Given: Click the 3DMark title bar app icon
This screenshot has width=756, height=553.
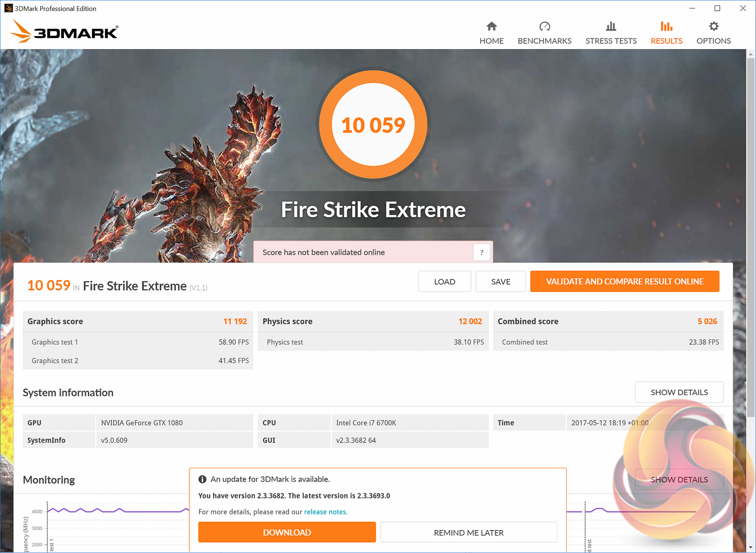Looking at the screenshot, I should pyautogui.click(x=8, y=8).
